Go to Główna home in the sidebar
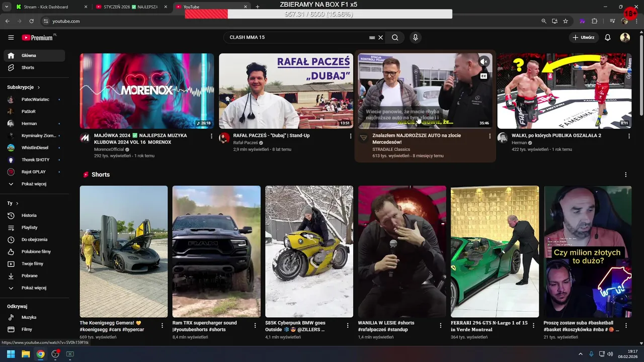644x362 pixels. (x=34, y=55)
